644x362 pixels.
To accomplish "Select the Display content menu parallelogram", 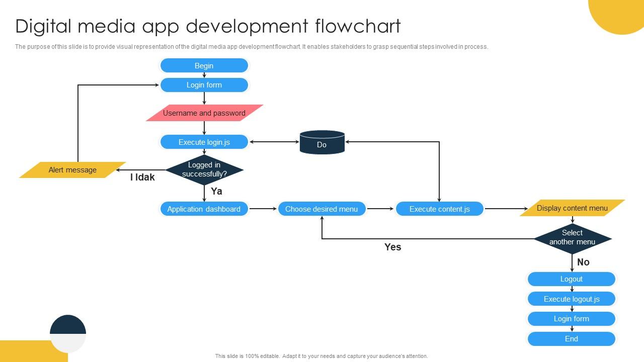I will click(572, 208).
